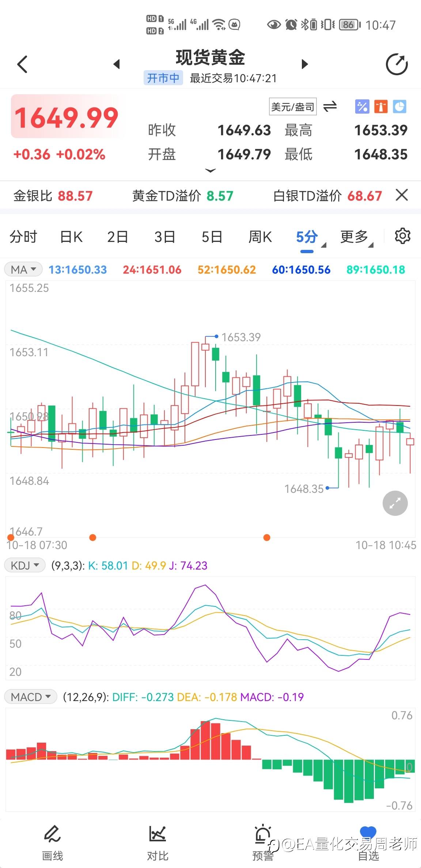Viewport: 421px width, 868px height.
Task: Close the gold-silver ratio bar
Action: point(402,195)
